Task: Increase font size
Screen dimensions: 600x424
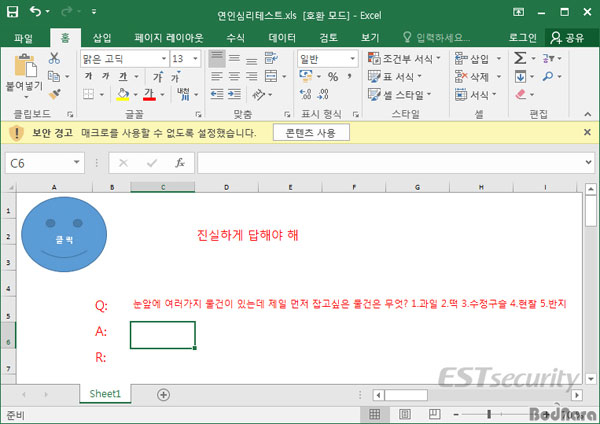Action: click(x=158, y=77)
